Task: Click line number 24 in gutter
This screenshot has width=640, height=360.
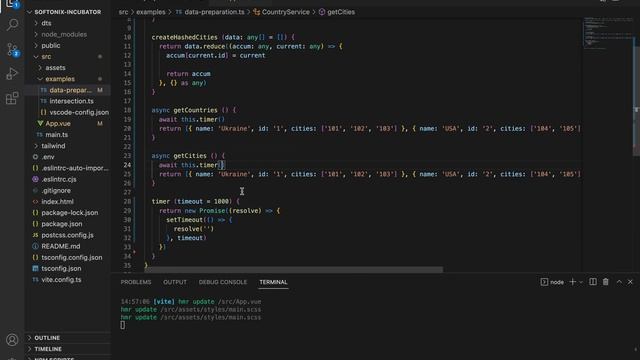Action: [x=127, y=165]
